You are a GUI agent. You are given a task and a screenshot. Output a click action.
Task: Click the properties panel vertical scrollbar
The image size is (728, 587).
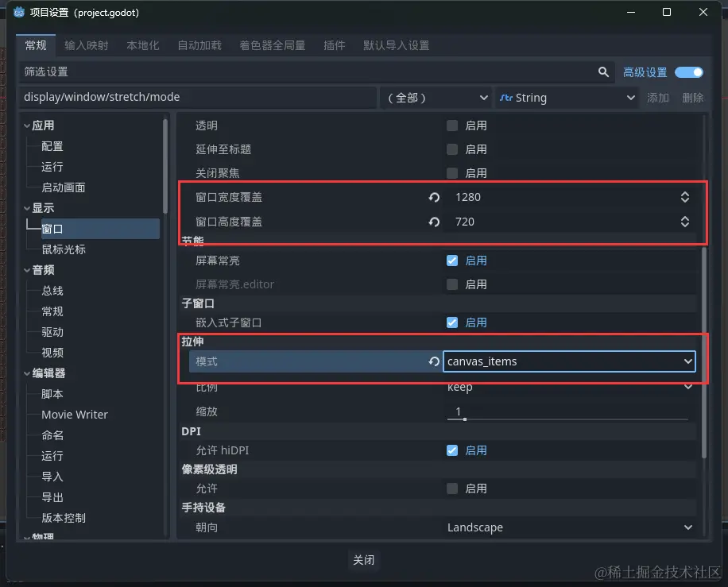pyautogui.click(x=704, y=353)
